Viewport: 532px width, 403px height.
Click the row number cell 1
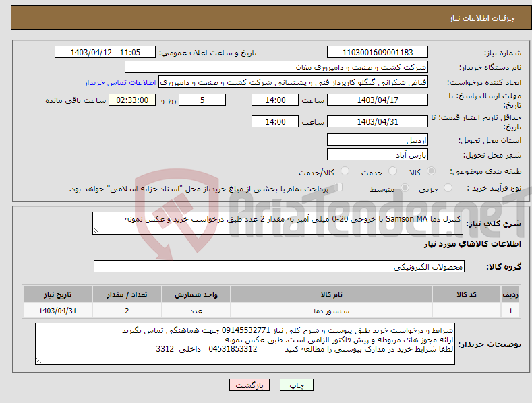tap(510, 311)
